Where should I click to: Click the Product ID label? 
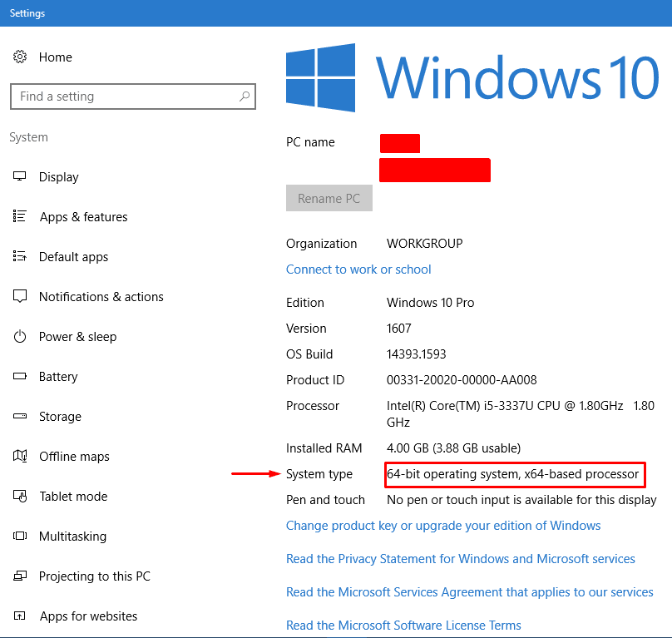click(315, 380)
